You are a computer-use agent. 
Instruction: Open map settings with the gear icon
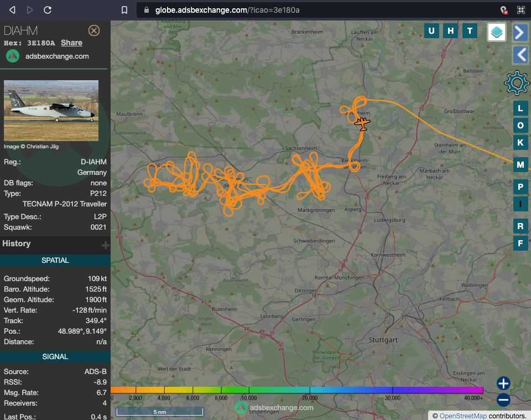[517, 82]
